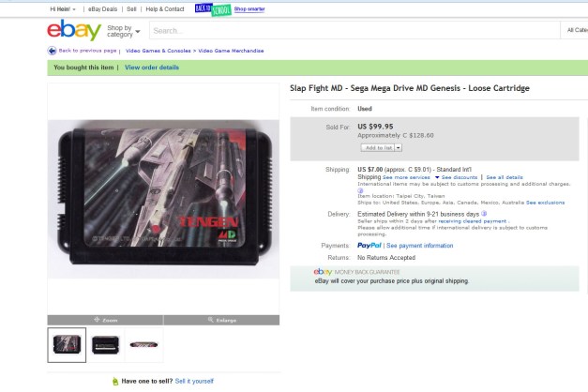Viewport: 588px width, 392px height.
Task: Select the third thumbnail of cartridge edge
Action: tap(144, 345)
